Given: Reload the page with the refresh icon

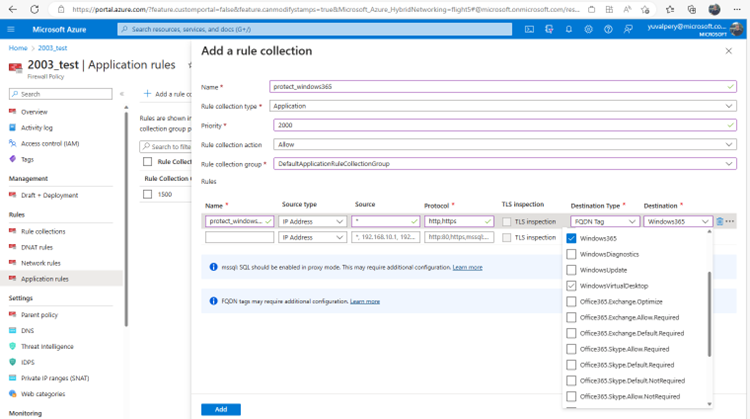Looking at the screenshot, I should (x=34, y=9).
